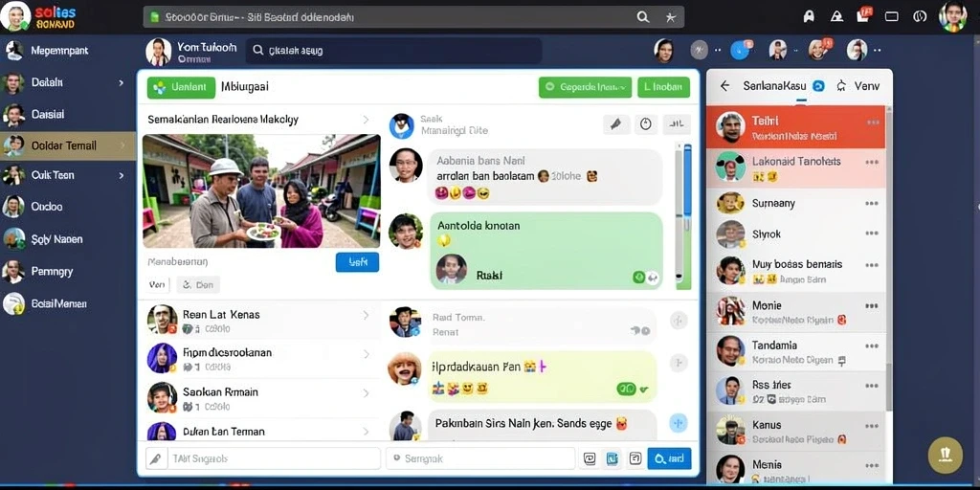The width and height of the screenshot is (980, 490).
Task: Click the Semgnak message input field
Action: [480, 458]
